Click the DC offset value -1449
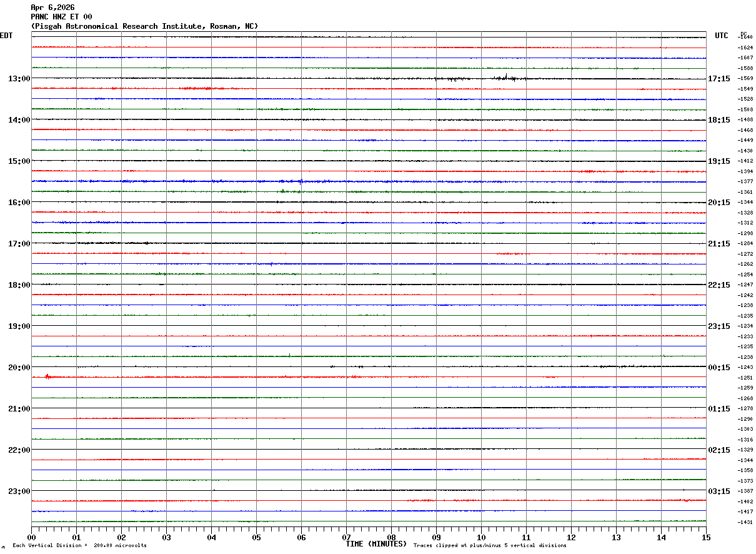Image resolution: width=756 pixels, height=554 pixels. [x=745, y=141]
